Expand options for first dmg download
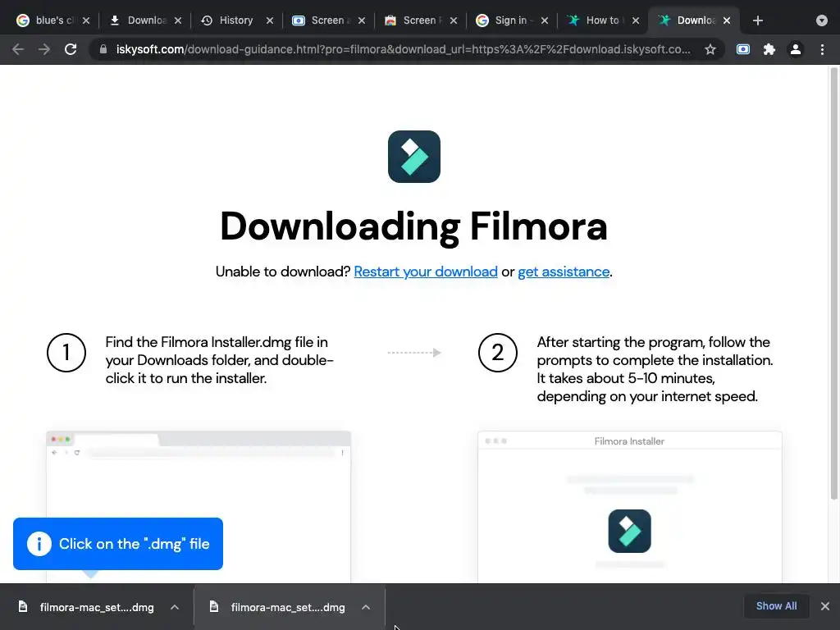840x630 pixels. [x=175, y=607]
